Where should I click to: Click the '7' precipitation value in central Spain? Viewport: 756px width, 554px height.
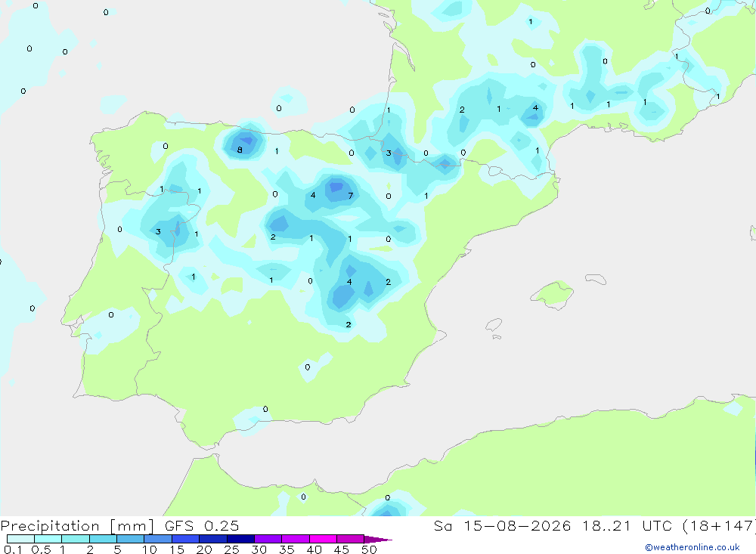point(351,196)
